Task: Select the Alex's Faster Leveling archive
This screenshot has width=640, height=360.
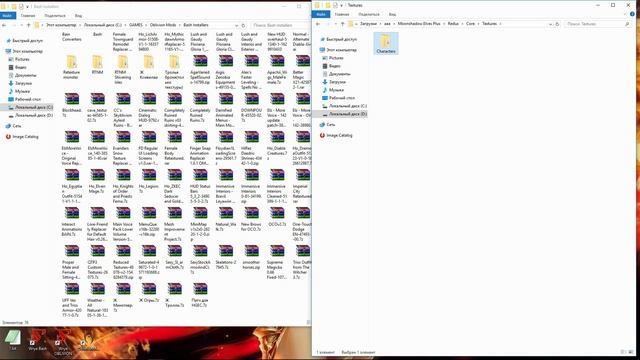Action: [251, 72]
